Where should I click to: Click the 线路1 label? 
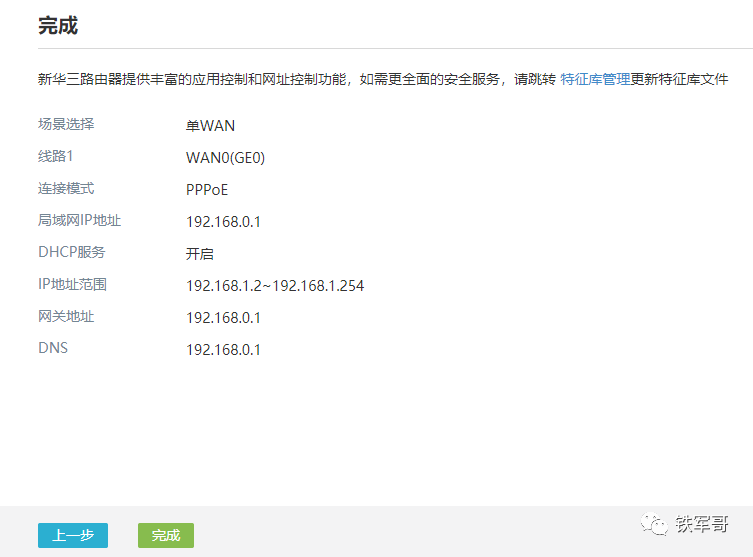tap(56, 156)
